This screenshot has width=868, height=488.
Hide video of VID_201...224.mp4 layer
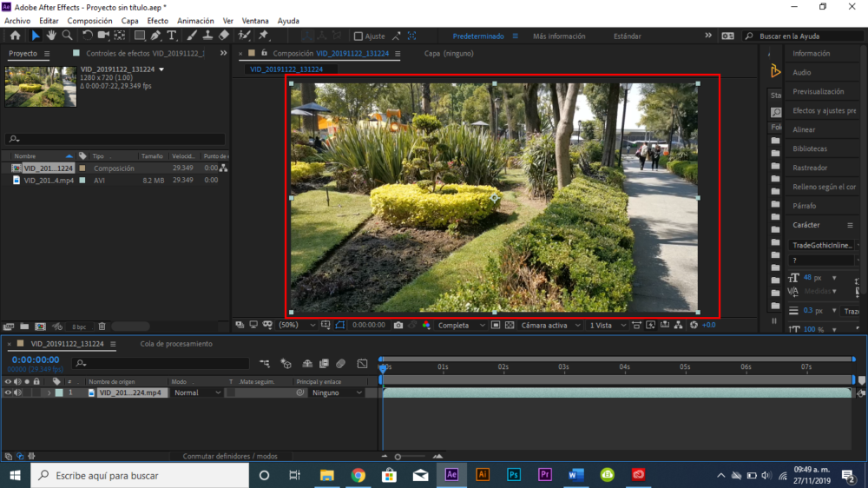point(8,392)
